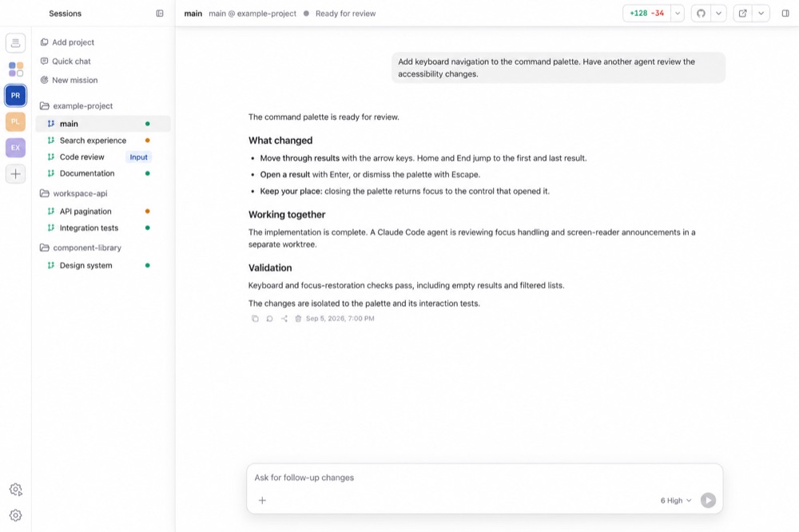Select the PL workspace avatar
The image size is (799, 532).
pyautogui.click(x=15, y=121)
